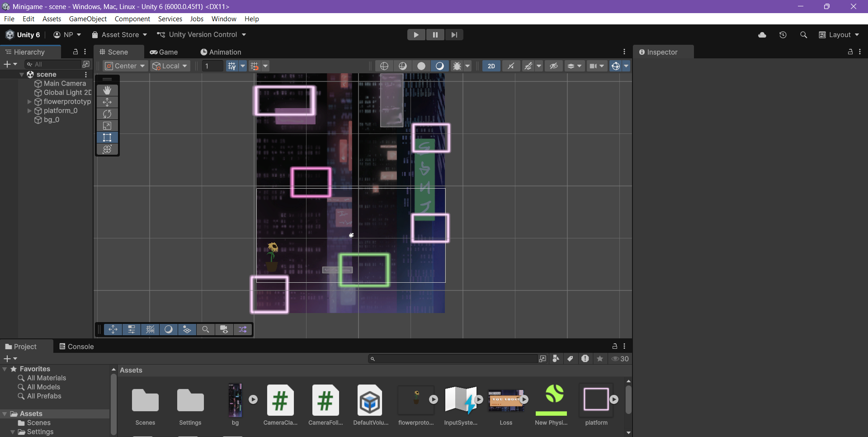Select the Hand view tool
868x437 pixels.
107,90
